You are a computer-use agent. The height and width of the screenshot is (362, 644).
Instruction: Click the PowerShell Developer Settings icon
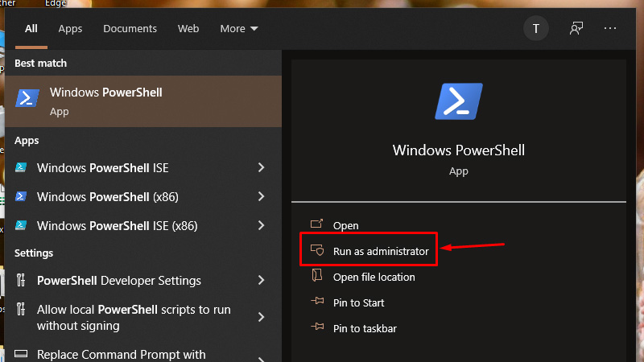(22, 281)
